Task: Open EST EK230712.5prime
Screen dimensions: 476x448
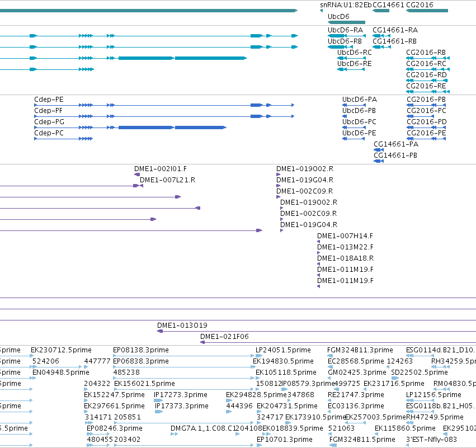Action: (61, 350)
